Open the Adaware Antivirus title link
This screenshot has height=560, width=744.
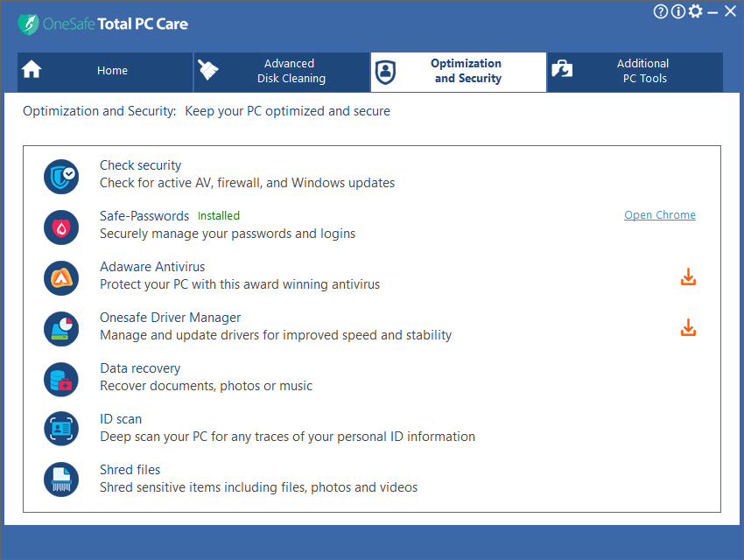point(152,267)
